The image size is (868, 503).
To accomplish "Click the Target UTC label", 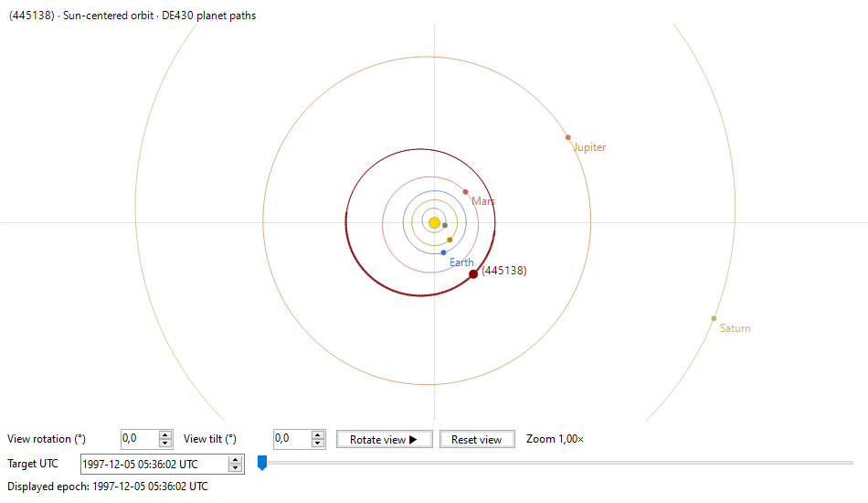I will (x=33, y=464).
